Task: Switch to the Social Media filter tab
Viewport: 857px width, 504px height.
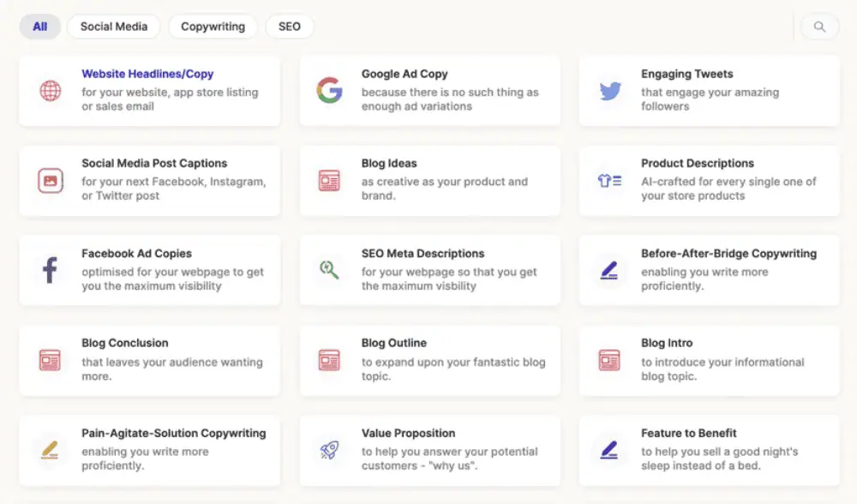Action: (114, 27)
